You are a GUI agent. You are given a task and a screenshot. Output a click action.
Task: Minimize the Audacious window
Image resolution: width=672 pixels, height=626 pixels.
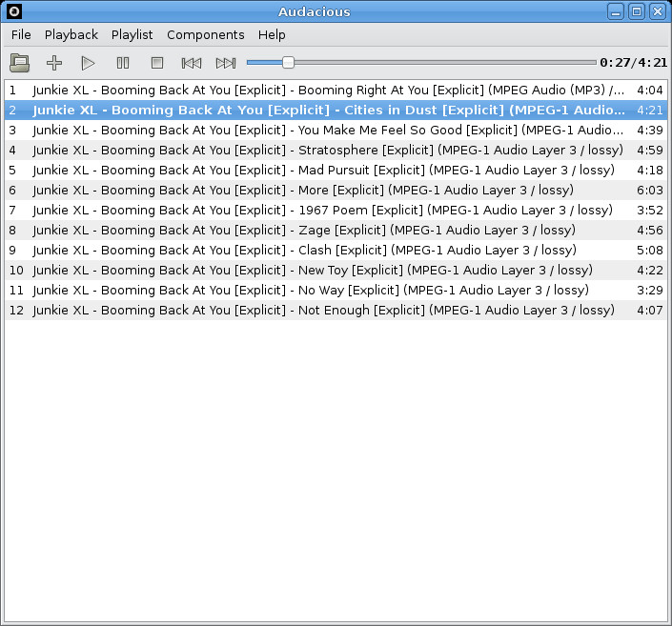[x=616, y=11]
